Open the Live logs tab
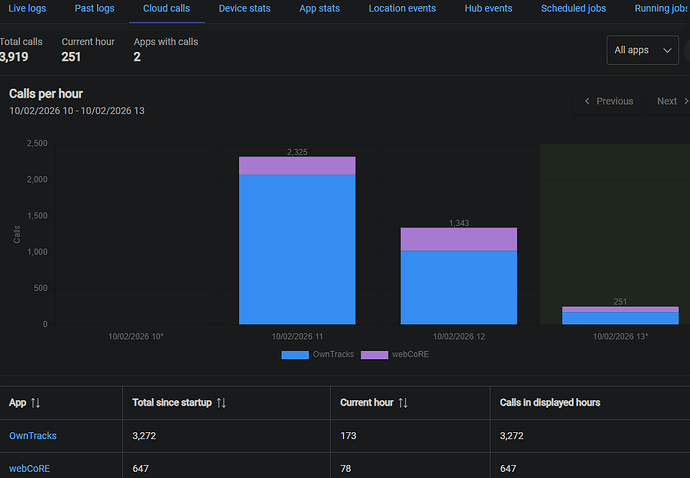This screenshot has height=478, width=690. click(x=27, y=8)
